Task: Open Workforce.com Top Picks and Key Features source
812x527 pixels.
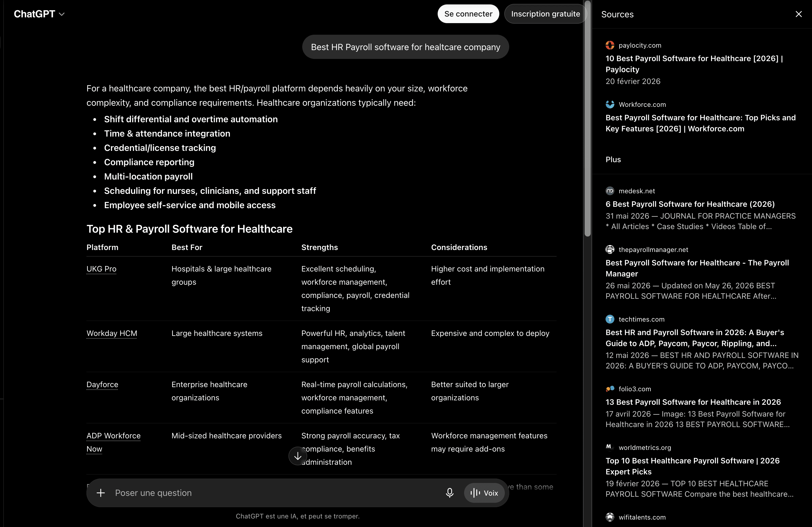Action: pyautogui.click(x=701, y=123)
